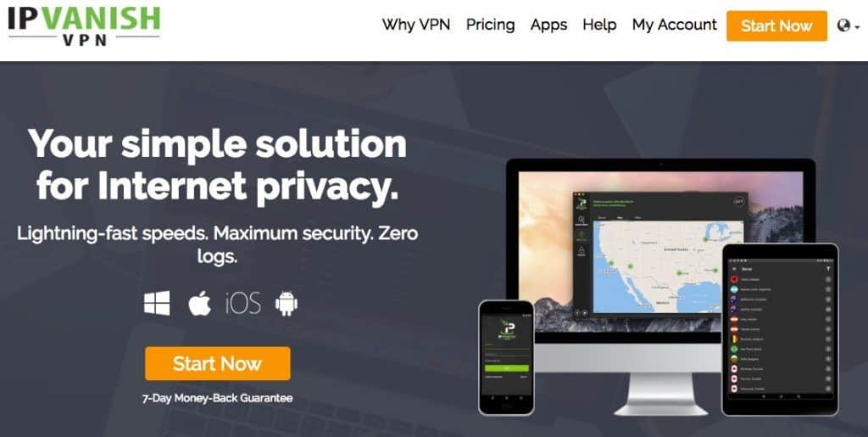868x437 pixels.
Task: Click the tablet server list image
Action: [x=780, y=329]
